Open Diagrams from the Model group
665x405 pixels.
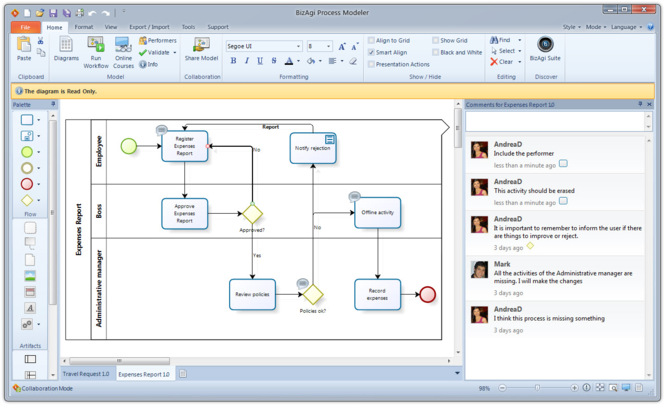(x=66, y=49)
